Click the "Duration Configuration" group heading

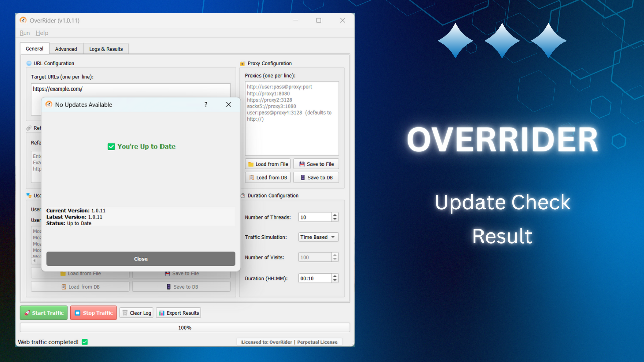click(x=273, y=195)
